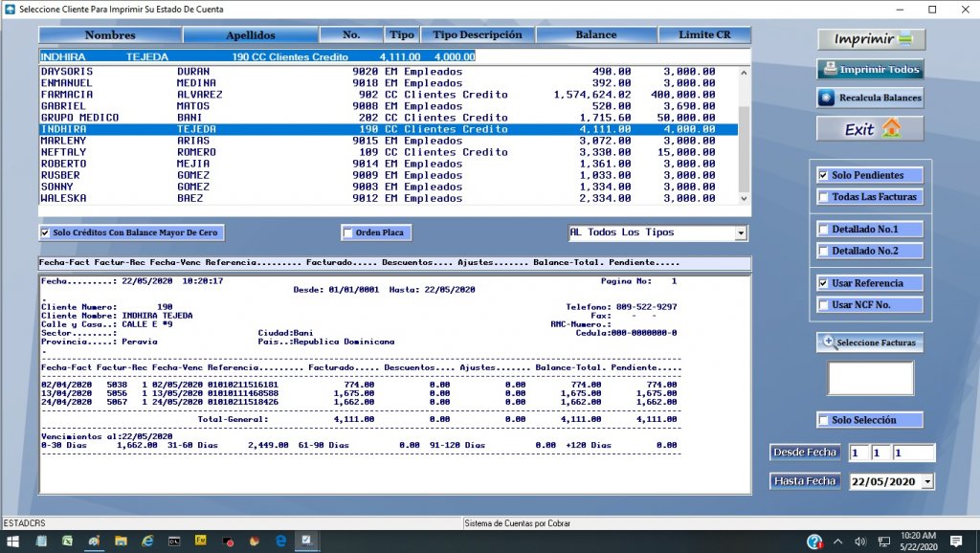Click the Recalcula Balances button
Image resolution: width=980 pixels, height=553 pixels.
pyautogui.click(x=869, y=98)
